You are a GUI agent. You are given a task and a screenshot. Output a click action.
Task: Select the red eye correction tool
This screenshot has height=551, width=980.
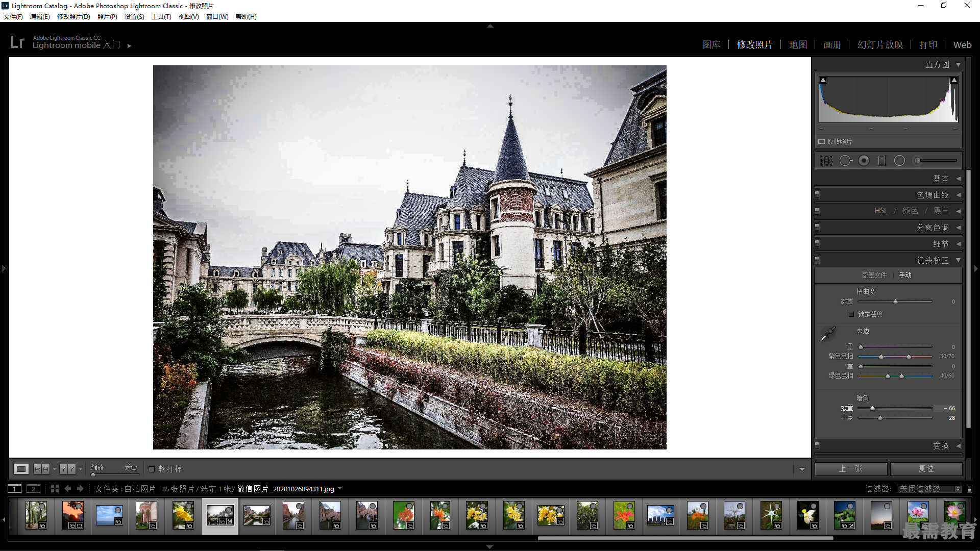pos(864,161)
